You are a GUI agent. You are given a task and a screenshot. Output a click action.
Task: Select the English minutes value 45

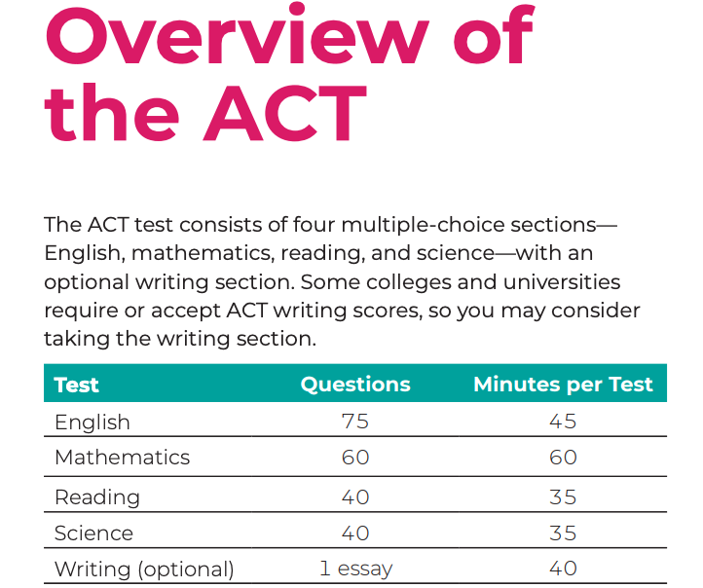pos(563,422)
